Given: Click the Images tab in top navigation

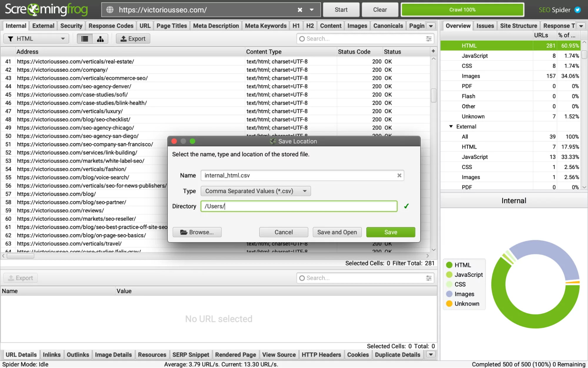Looking at the screenshot, I should tap(357, 26).
